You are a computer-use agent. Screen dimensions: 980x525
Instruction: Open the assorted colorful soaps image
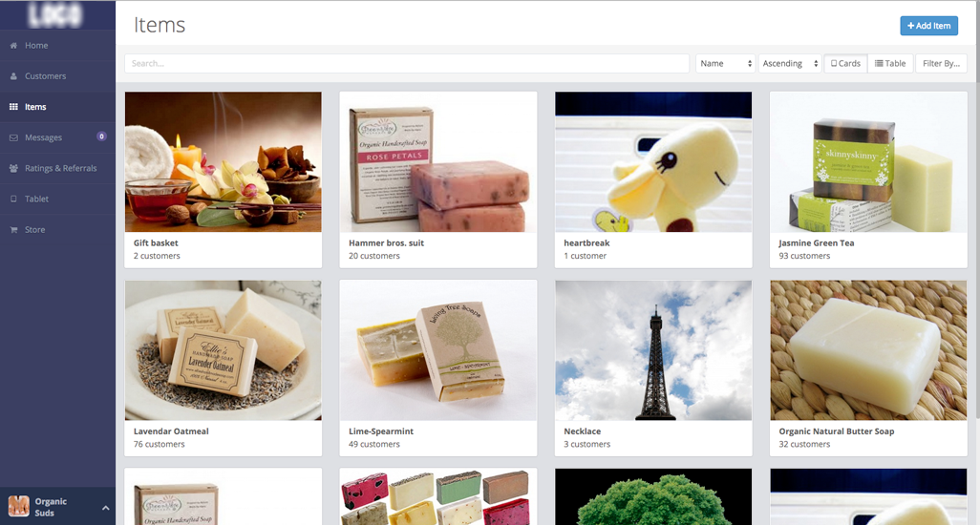tap(438, 497)
